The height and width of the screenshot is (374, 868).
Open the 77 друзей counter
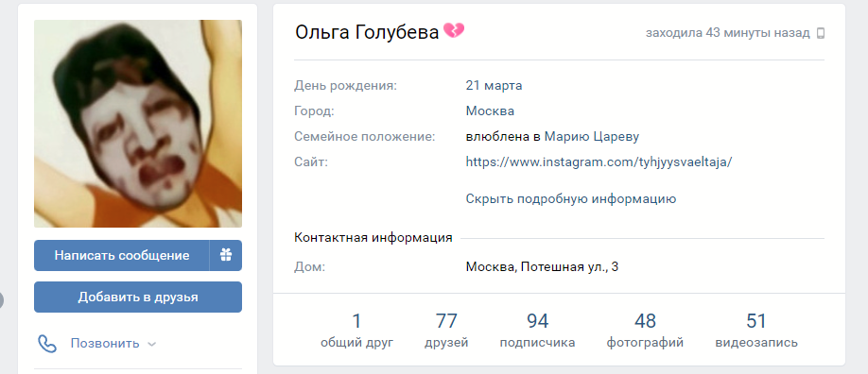tap(446, 331)
